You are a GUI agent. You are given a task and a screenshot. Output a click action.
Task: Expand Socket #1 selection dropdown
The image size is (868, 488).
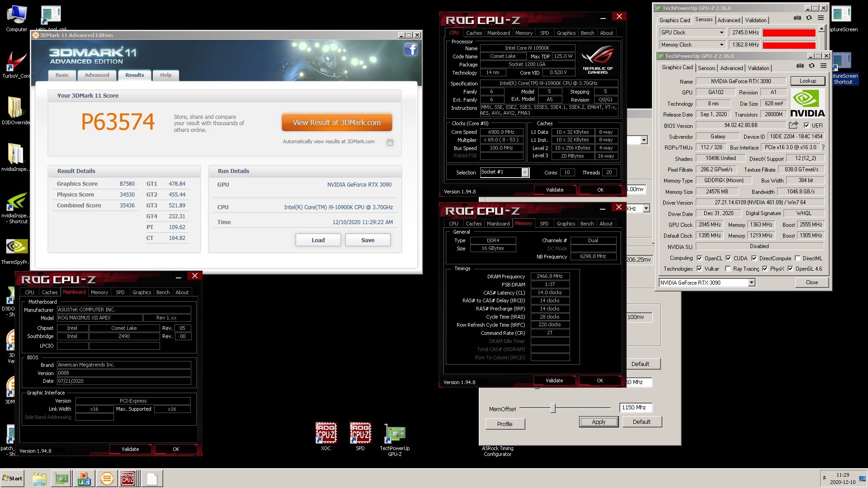coord(525,172)
